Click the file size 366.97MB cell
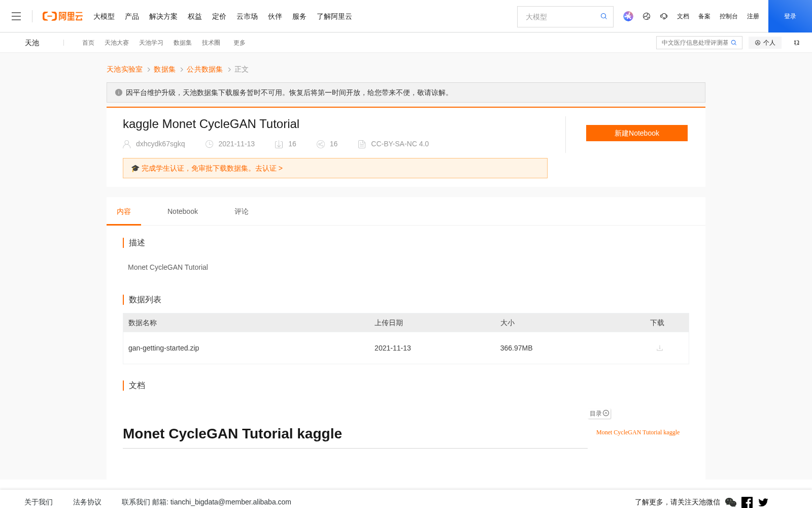This screenshot has width=812, height=508. click(516, 348)
